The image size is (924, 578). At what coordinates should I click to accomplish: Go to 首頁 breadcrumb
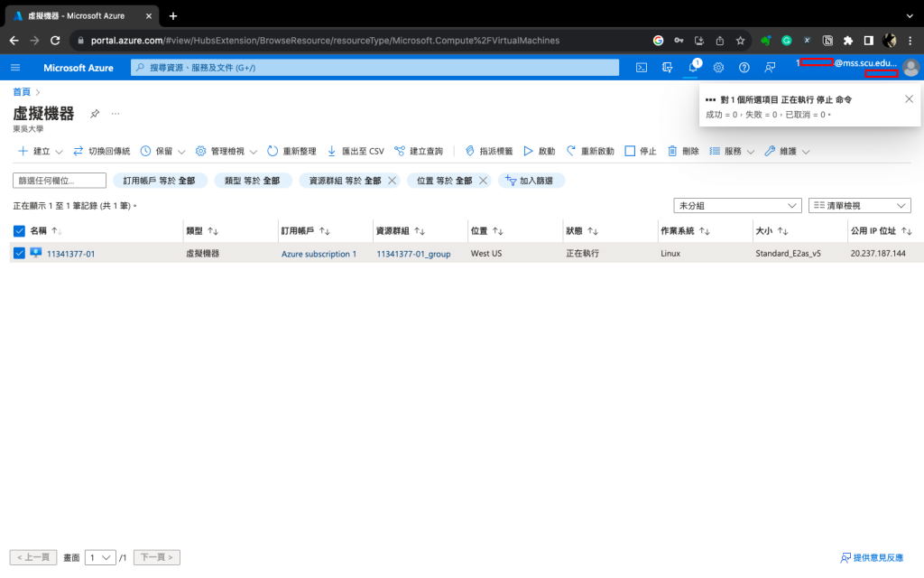(22, 92)
